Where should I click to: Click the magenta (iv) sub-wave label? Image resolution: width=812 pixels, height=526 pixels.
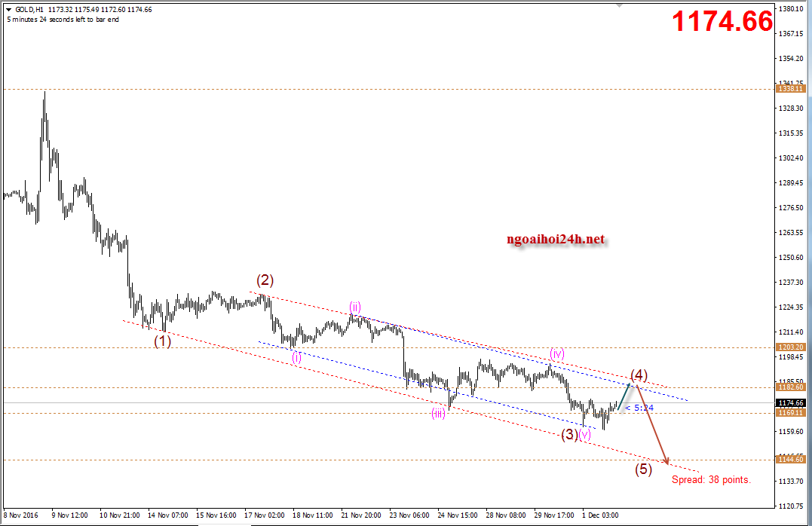pyautogui.click(x=556, y=353)
